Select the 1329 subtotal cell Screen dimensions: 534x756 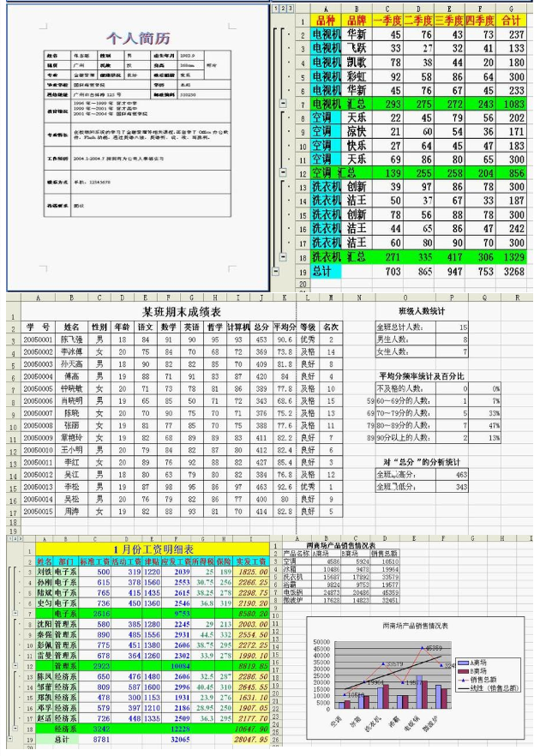coord(511,257)
